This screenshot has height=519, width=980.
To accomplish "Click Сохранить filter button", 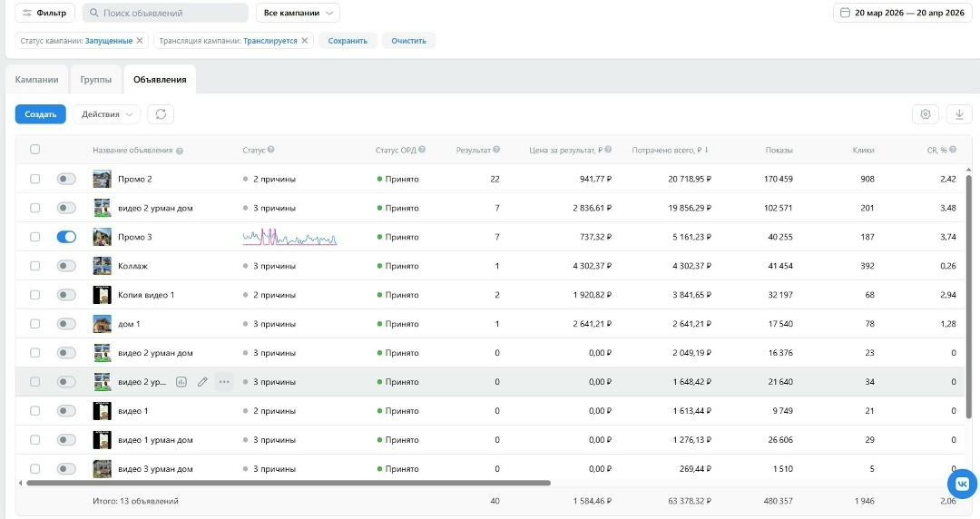I will point(348,41).
